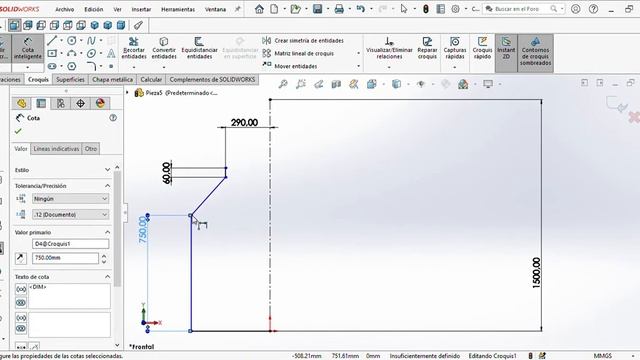Screen dimensions: 640x360
Task: Open the Options gear icon
Action: [456, 9]
